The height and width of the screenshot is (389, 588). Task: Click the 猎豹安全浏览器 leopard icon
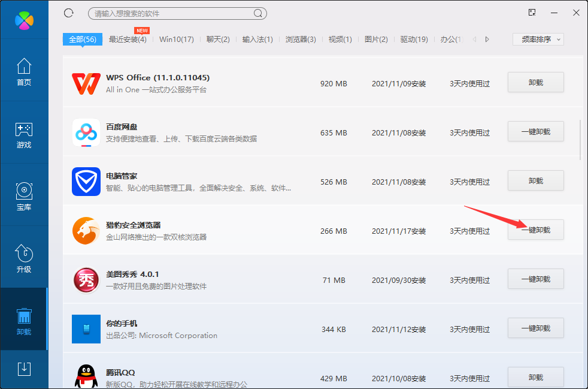coord(86,231)
